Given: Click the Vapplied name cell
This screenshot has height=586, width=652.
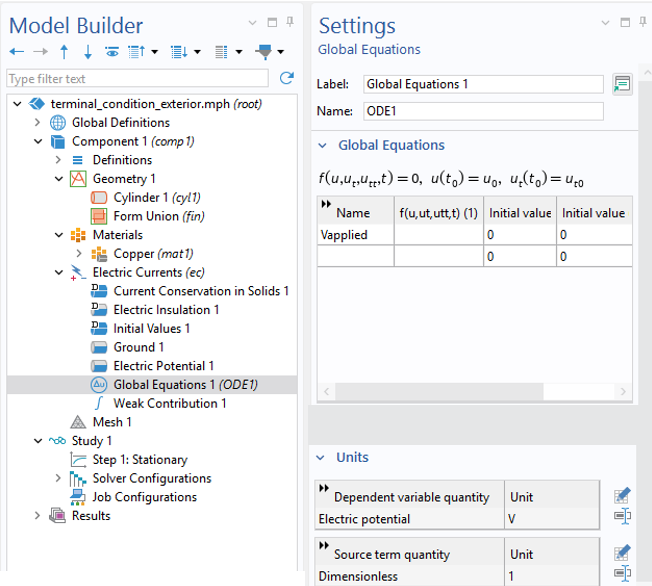Looking at the screenshot, I should tap(356, 235).
